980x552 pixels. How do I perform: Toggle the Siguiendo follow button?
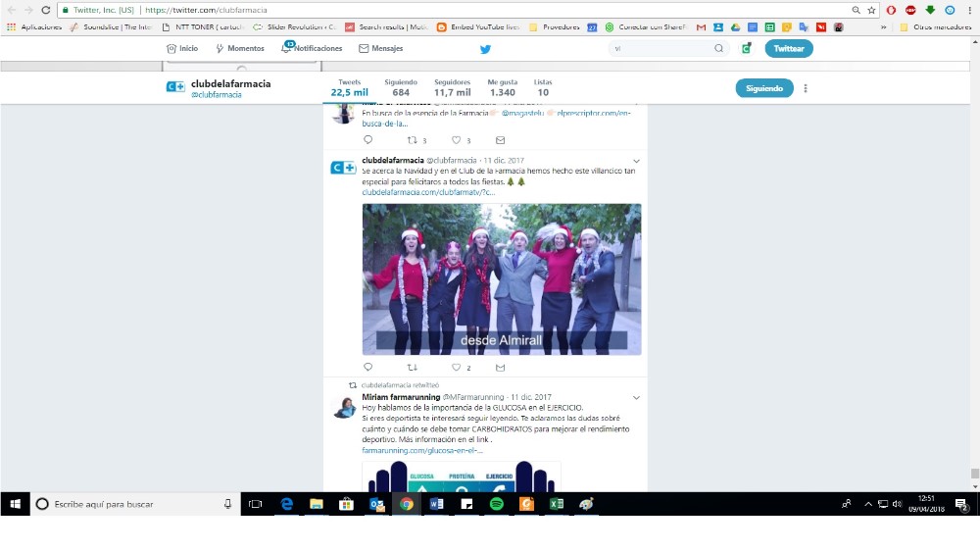764,88
